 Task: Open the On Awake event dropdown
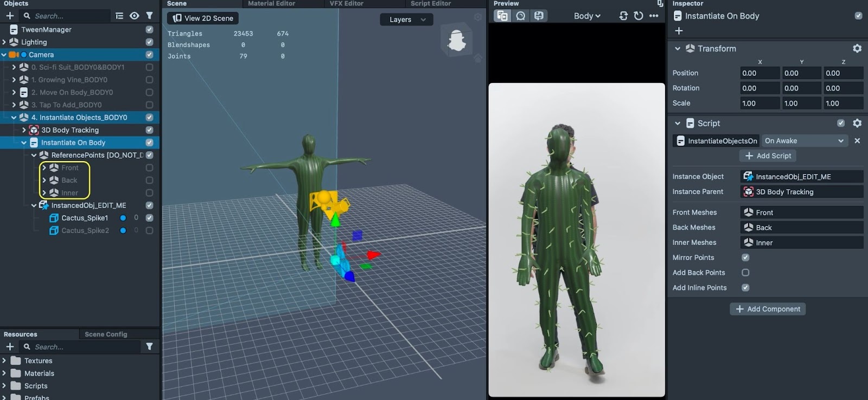[804, 141]
